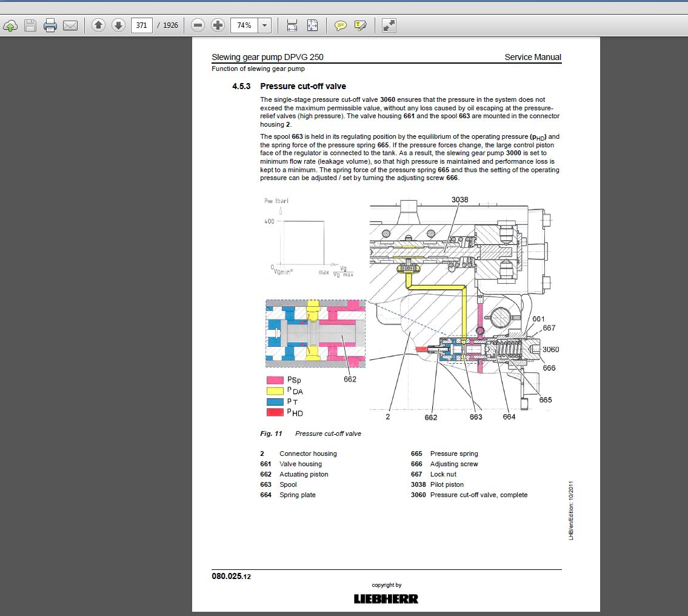Zoom in with the plus button

tap(218, 25)
